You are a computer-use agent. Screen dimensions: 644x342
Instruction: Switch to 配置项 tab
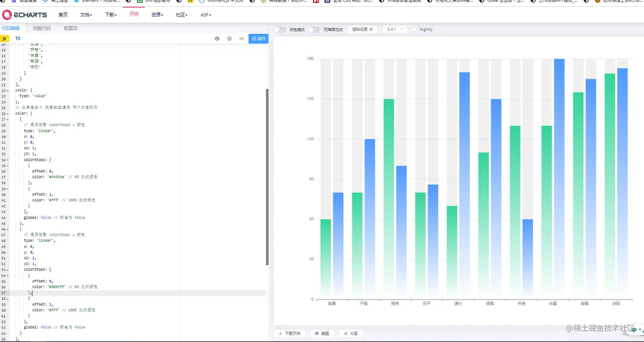tap(71, 28)
